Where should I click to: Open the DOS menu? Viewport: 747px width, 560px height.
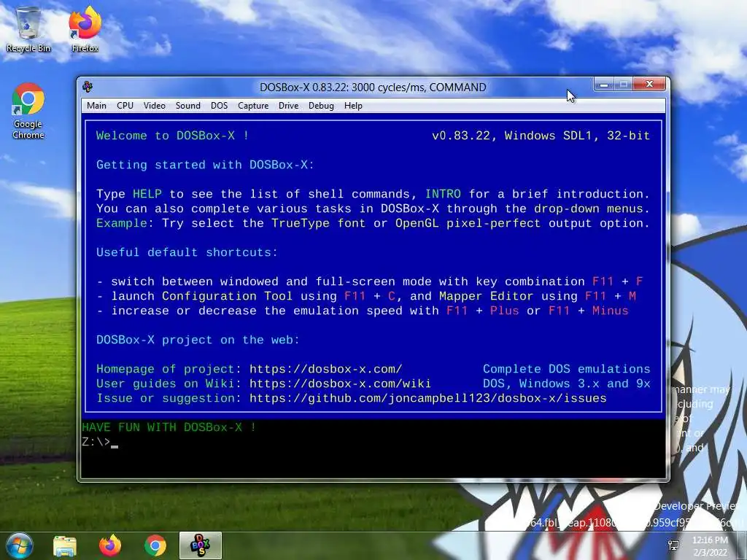click(219, 106)
